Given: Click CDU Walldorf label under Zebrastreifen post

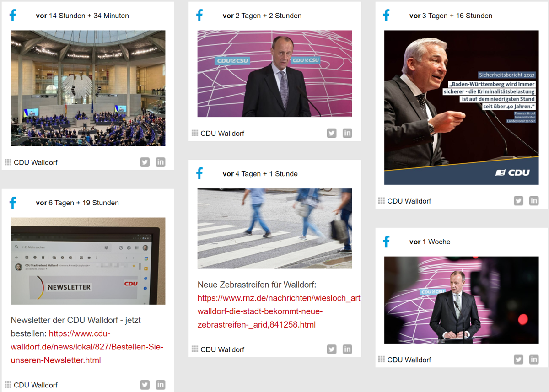Looking at the screenshot, I should pos(222,349).
